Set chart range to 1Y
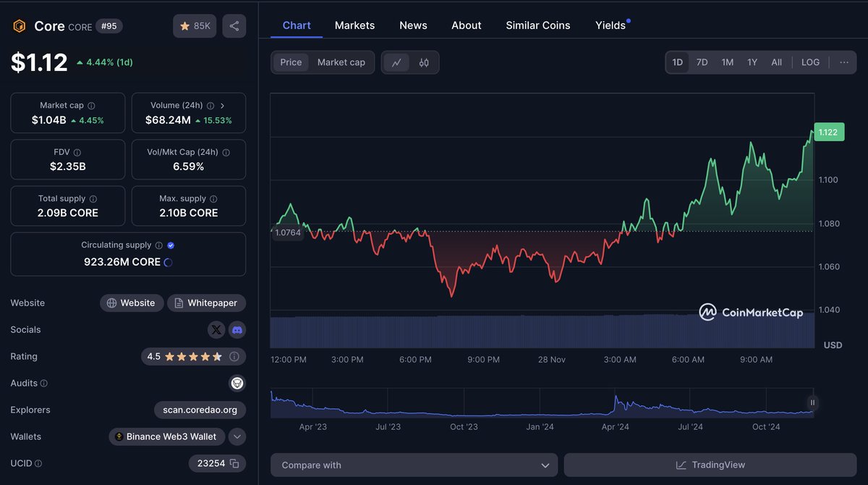The image size is (868, 485). [752, 62]
